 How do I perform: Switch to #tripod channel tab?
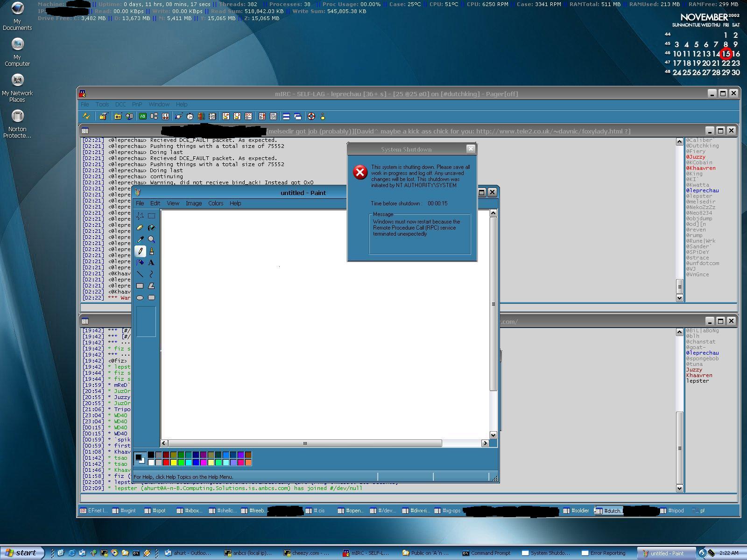click(672, 511)
